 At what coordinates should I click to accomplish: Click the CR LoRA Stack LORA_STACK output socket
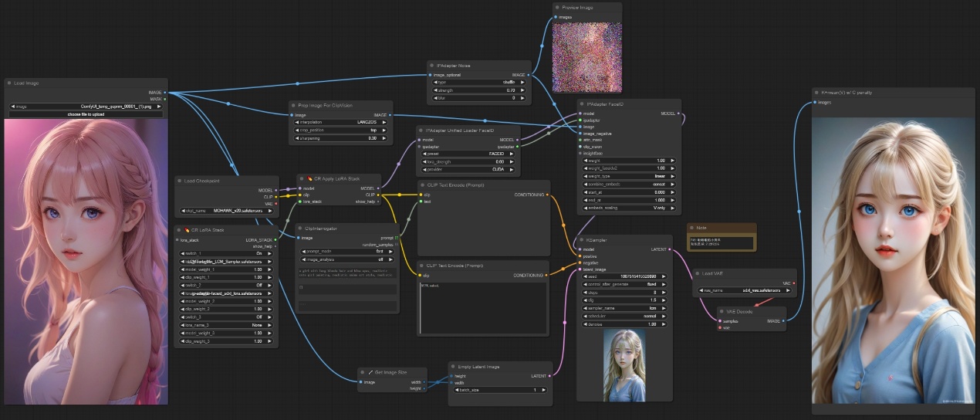[x=275, y=239]
